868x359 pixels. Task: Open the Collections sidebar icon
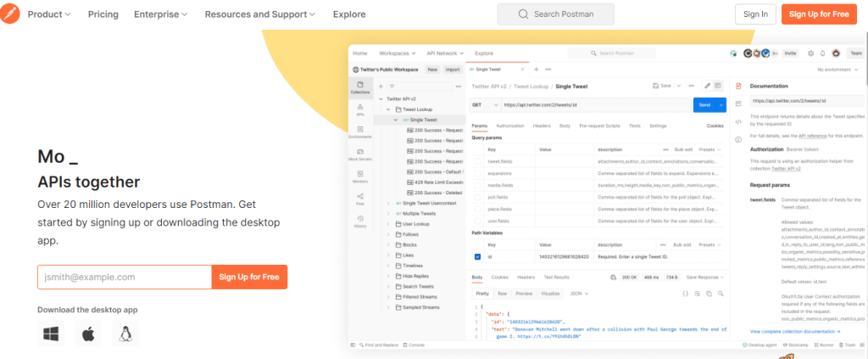pos(360,88)
